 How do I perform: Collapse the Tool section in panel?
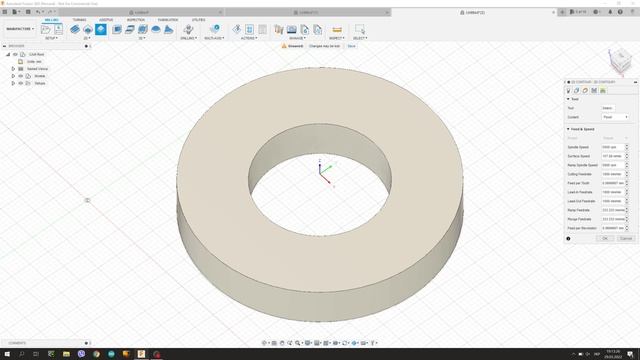568,99
